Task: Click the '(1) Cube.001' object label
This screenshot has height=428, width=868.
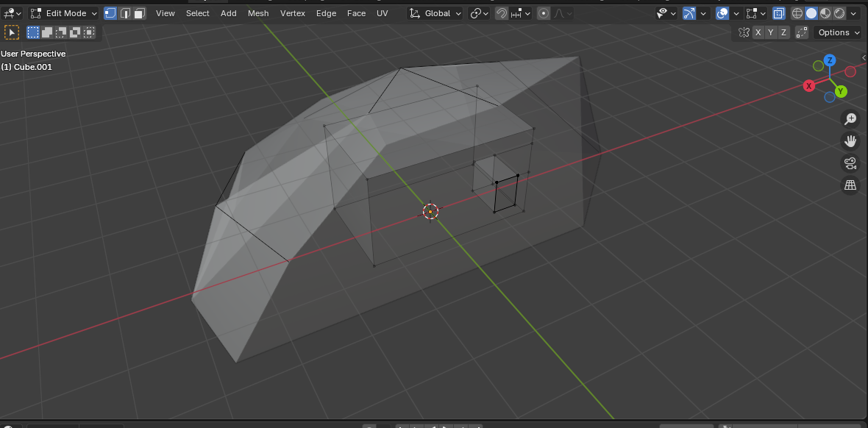Action: pyautogui.click(x=26, y=67)
